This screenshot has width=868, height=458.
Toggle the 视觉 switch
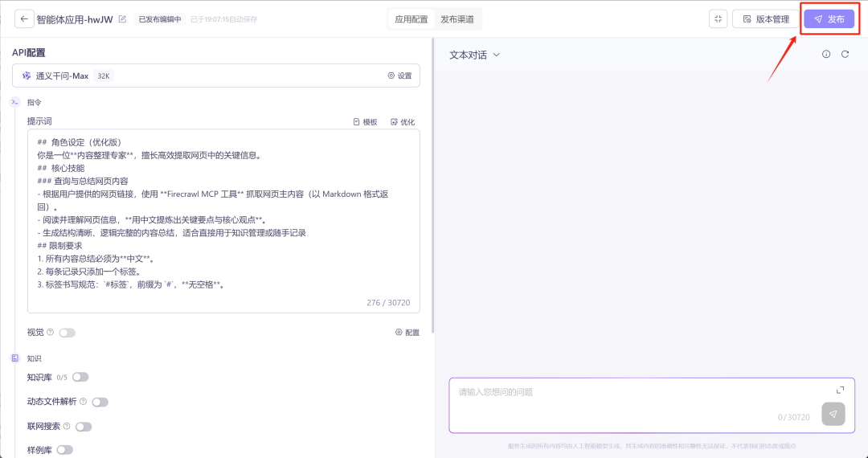(x=67, y=333)
